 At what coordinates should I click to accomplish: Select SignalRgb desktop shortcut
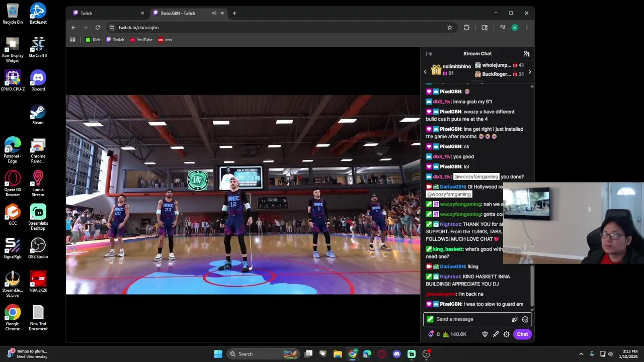click(x=13, y=249)
